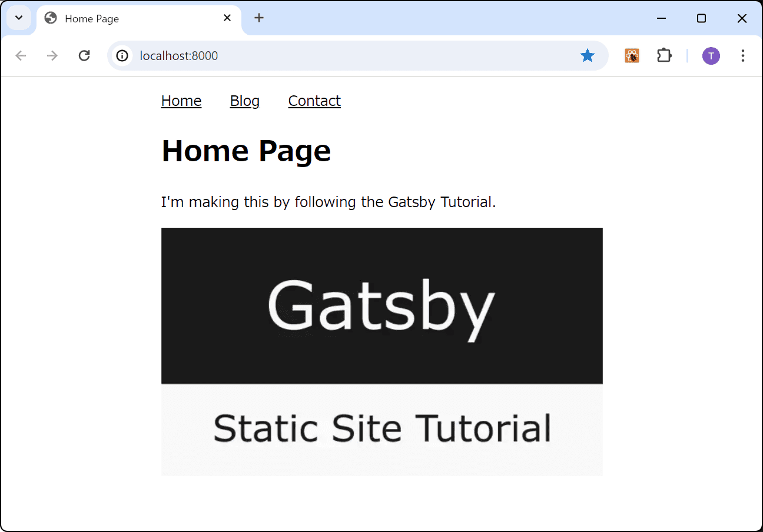Screen dimensions: 763x532
Task: View site information for localhost:8000
Action: 121,56
